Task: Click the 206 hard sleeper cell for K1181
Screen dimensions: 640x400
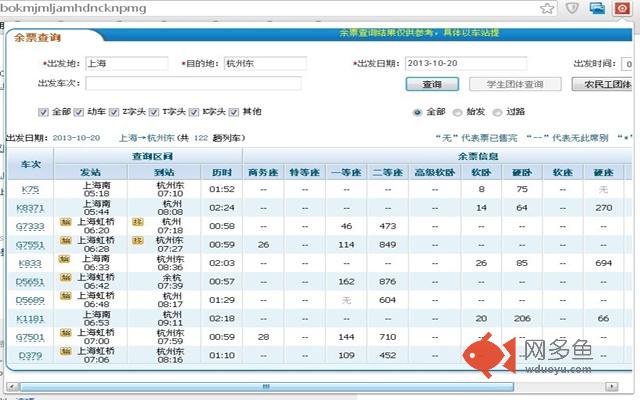Action: [522, 318]
